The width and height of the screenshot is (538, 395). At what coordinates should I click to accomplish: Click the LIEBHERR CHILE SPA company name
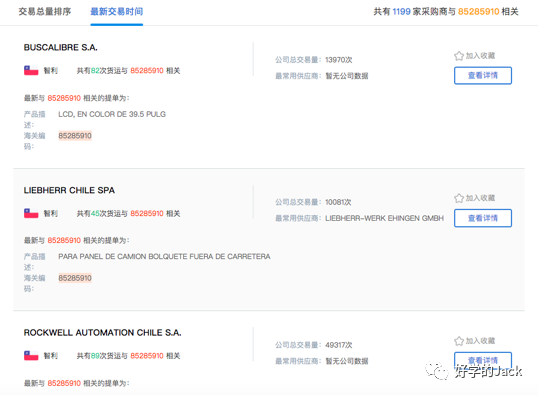click(69, 190)
